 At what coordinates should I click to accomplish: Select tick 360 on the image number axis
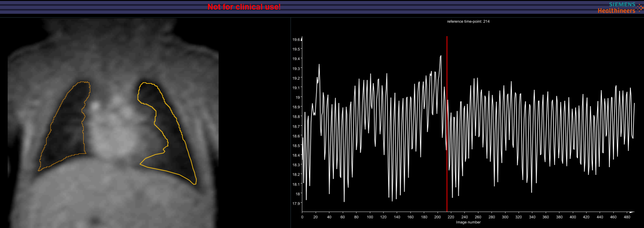coord(546,217)
